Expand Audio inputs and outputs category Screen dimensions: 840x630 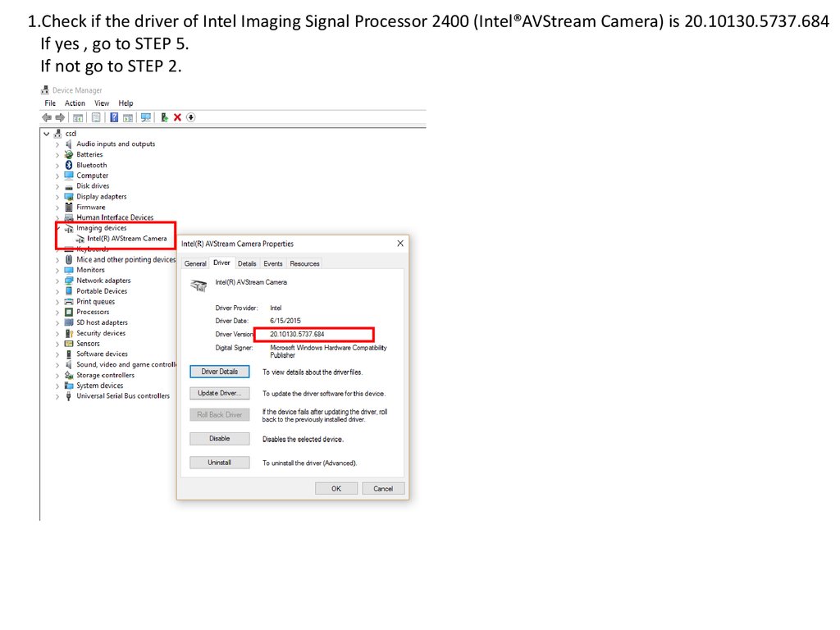57,144
